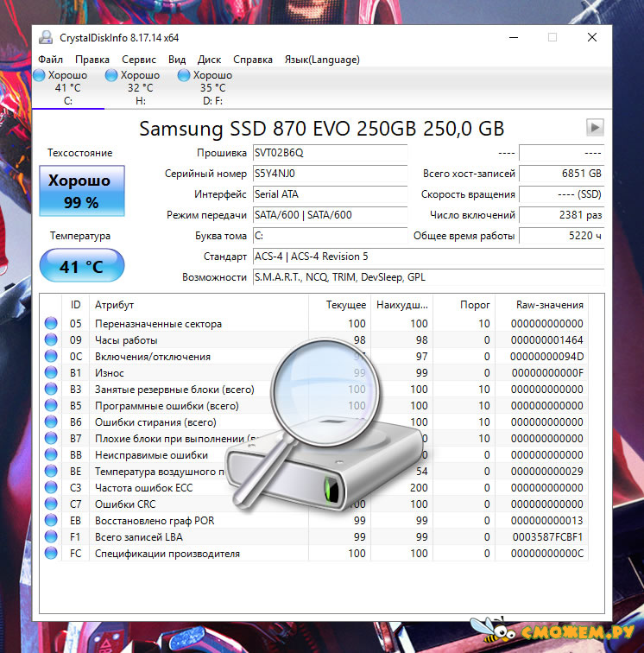Click the firmware field SVT02B6Q

coord(330,153)
